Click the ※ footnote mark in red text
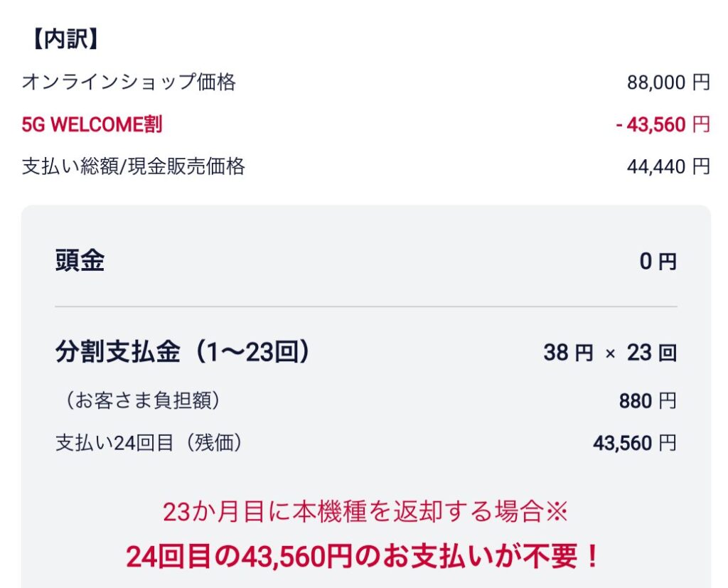 [x=557, y=512]
